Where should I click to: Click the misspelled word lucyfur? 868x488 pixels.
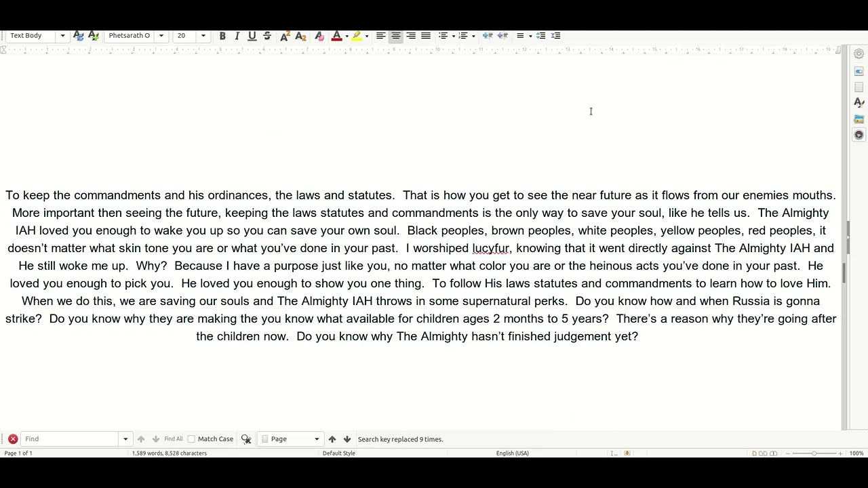490,248
